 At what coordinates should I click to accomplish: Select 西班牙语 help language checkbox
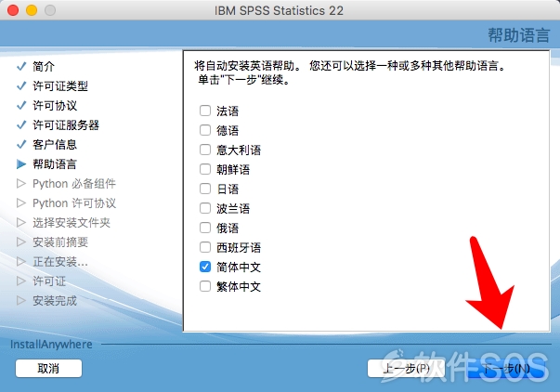tap(205, 247)
